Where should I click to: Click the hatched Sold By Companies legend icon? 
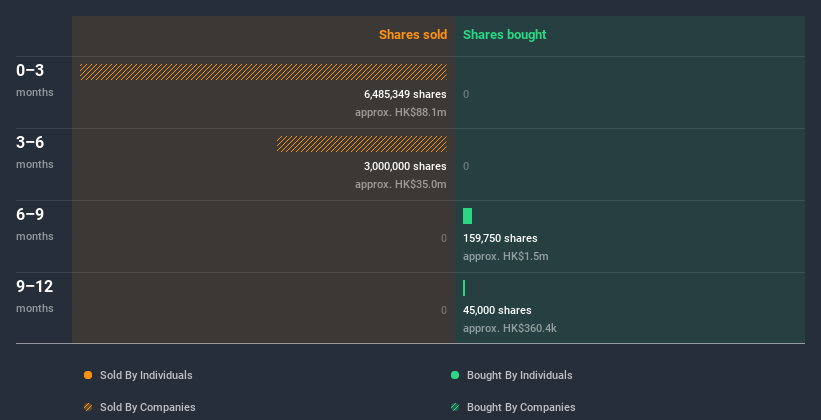(x=88, y=407)
